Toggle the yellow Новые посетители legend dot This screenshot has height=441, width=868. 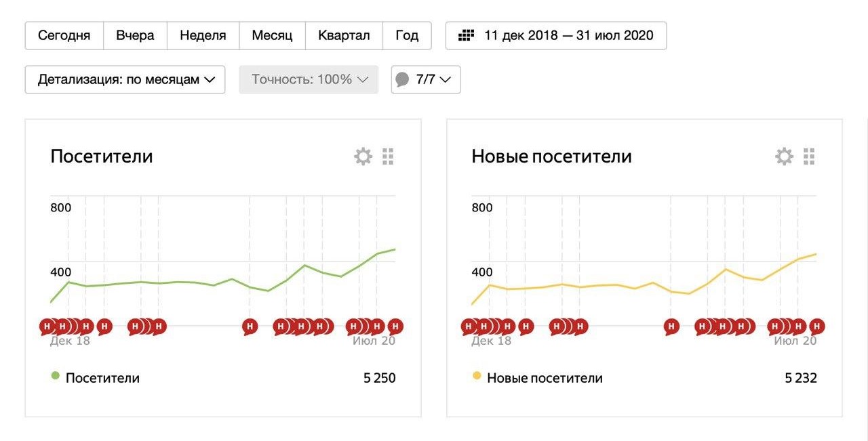477,376
